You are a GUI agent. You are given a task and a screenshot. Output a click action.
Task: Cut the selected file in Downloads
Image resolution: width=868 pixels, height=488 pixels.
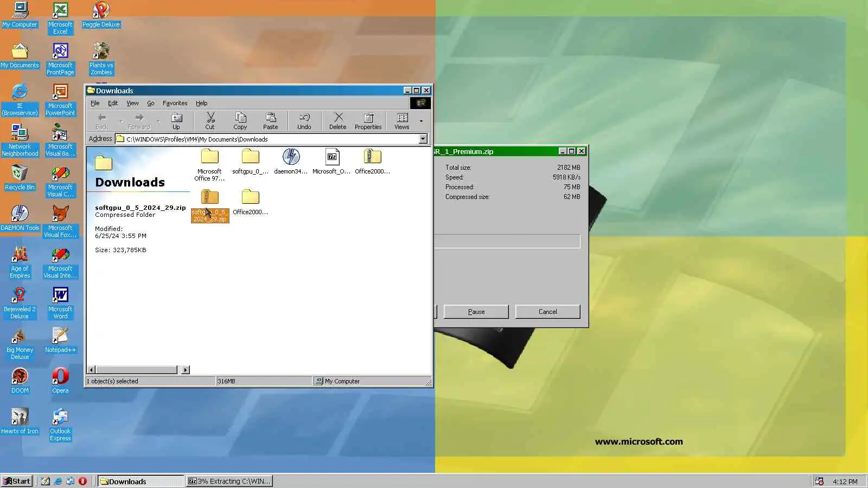click(210, 121)
